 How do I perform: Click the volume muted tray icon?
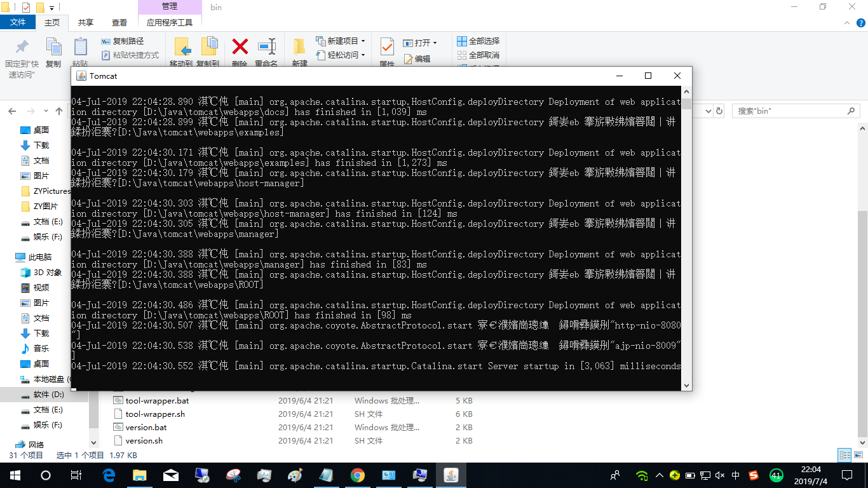pyautogui.click(x=720, y=475)
